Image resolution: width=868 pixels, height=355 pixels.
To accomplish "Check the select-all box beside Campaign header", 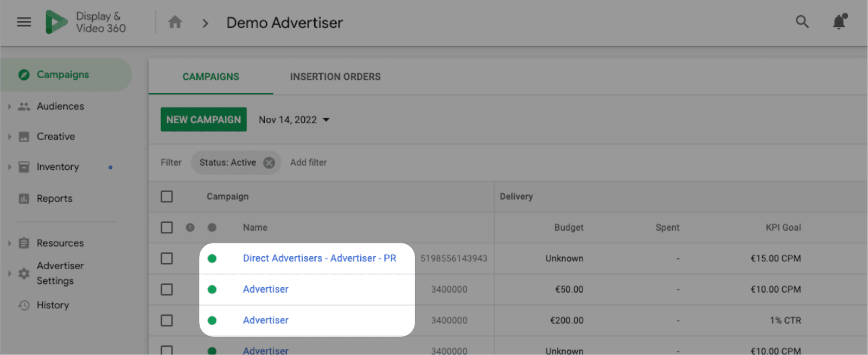I will tap(167, 196).
